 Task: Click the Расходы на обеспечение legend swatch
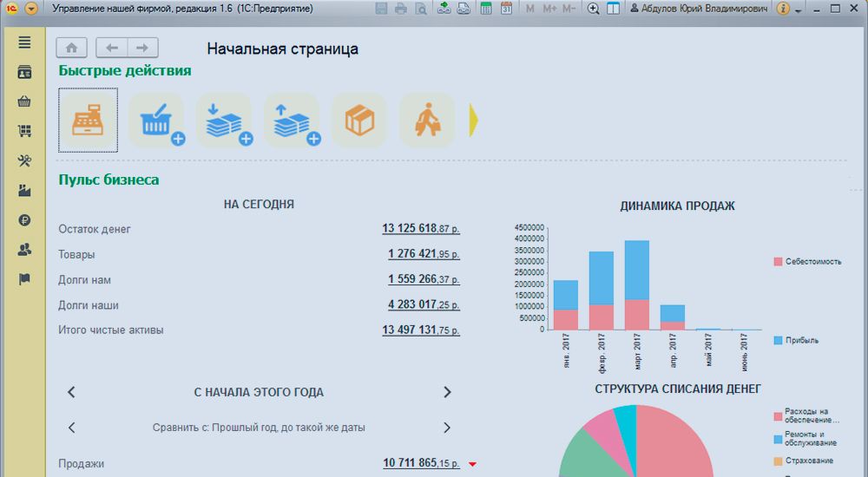pos(778,416)
